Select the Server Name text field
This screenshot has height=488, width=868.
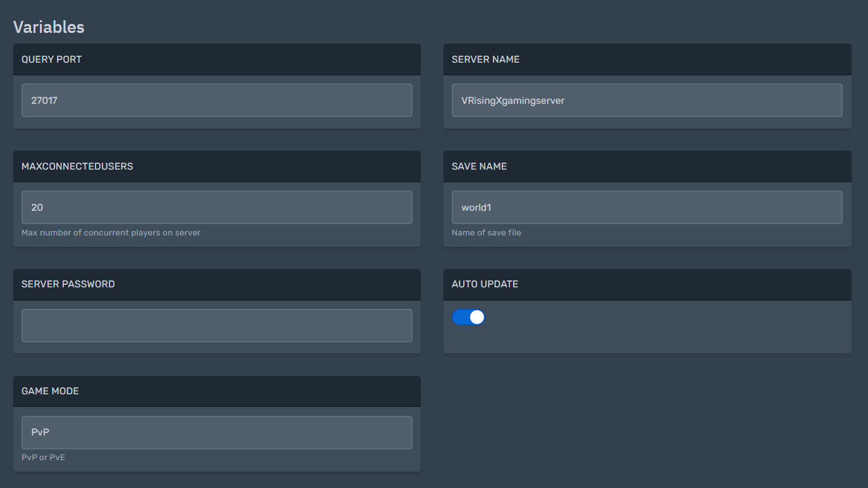647,100
